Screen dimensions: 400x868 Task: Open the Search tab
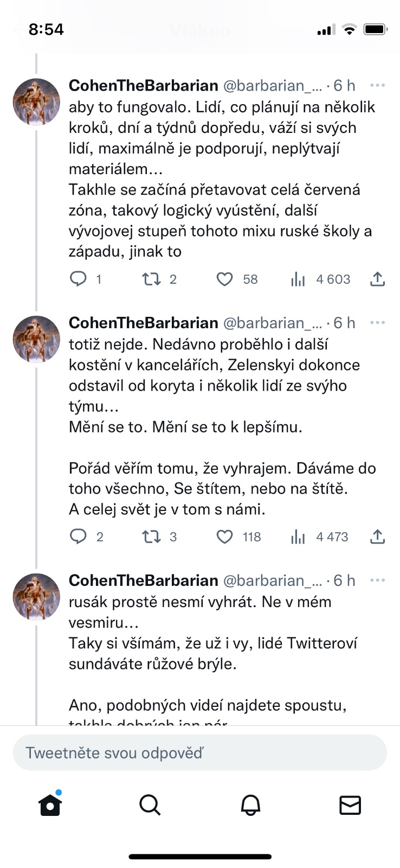click(x=150, y=805)
